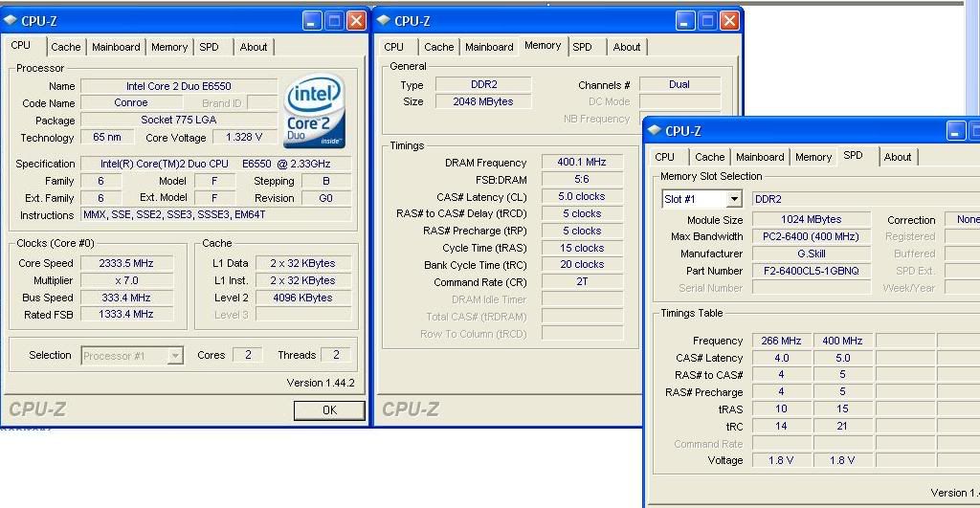Click the Rated FSB value 1333.4 MHz
980x508 pixels.
(x=126, y=315)
